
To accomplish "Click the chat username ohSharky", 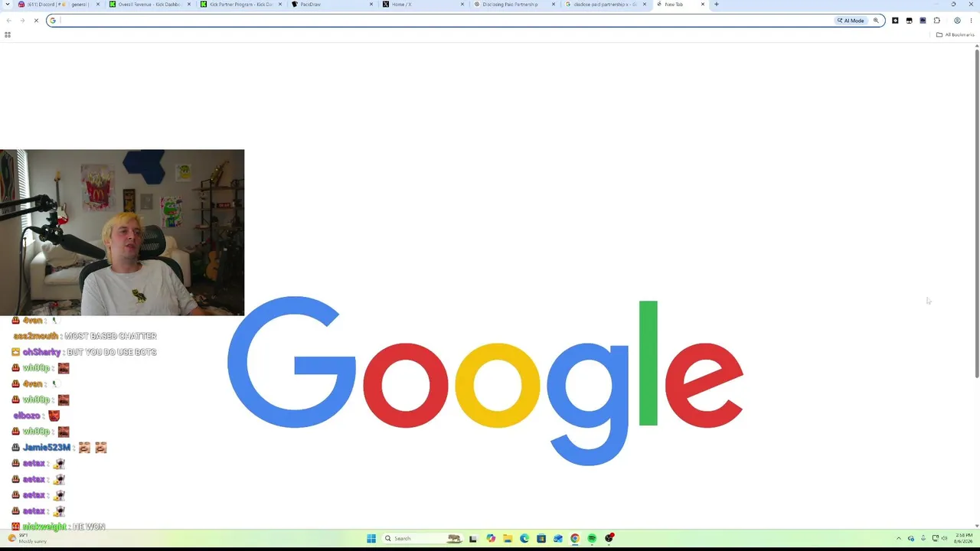I will pos(42,352).
